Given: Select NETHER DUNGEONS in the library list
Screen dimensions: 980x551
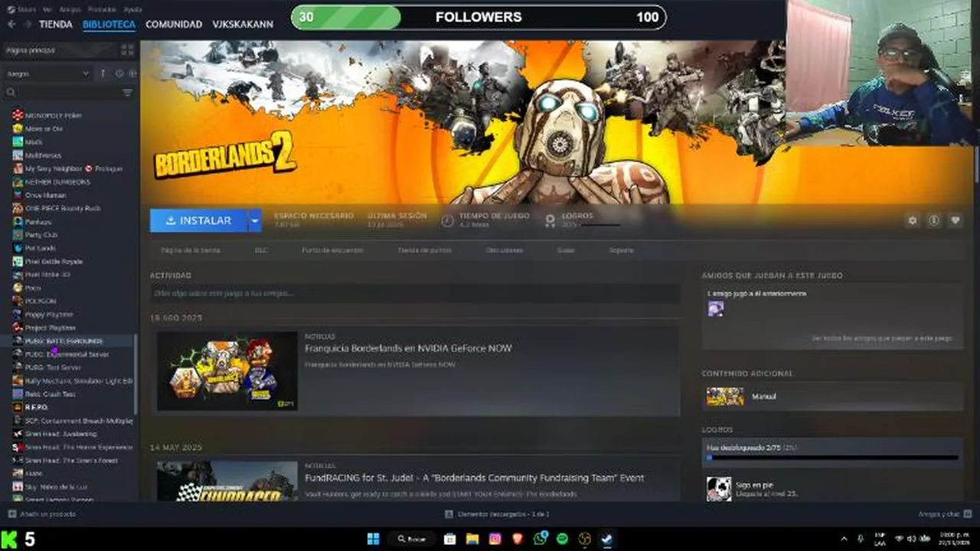Looking at the screenshot, I should [57, 182].
